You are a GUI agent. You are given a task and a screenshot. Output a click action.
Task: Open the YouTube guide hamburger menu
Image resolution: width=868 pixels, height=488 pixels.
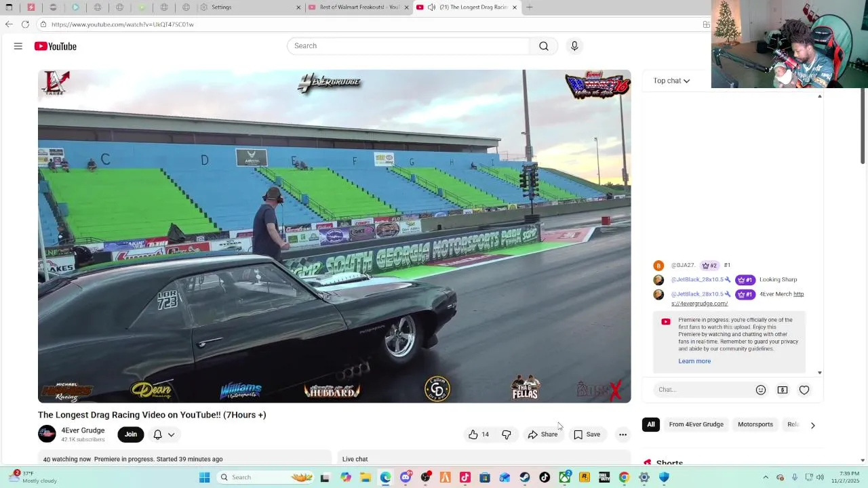coord(18,46)
